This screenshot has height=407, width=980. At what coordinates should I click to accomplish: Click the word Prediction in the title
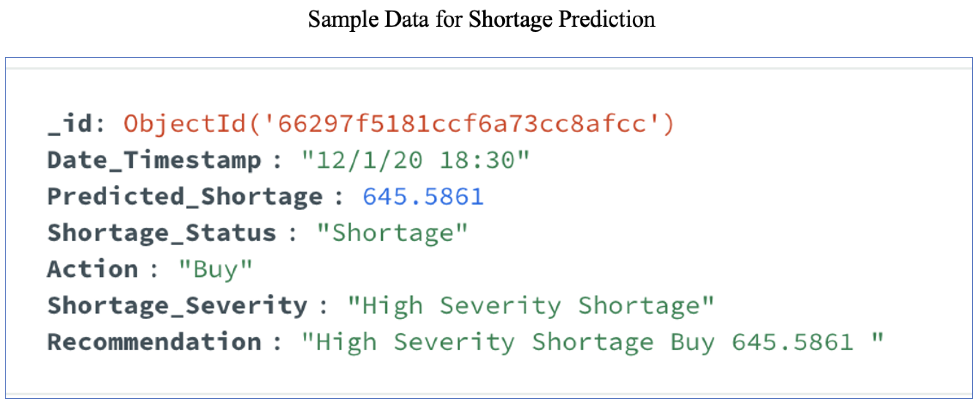[x=606, y=19]
